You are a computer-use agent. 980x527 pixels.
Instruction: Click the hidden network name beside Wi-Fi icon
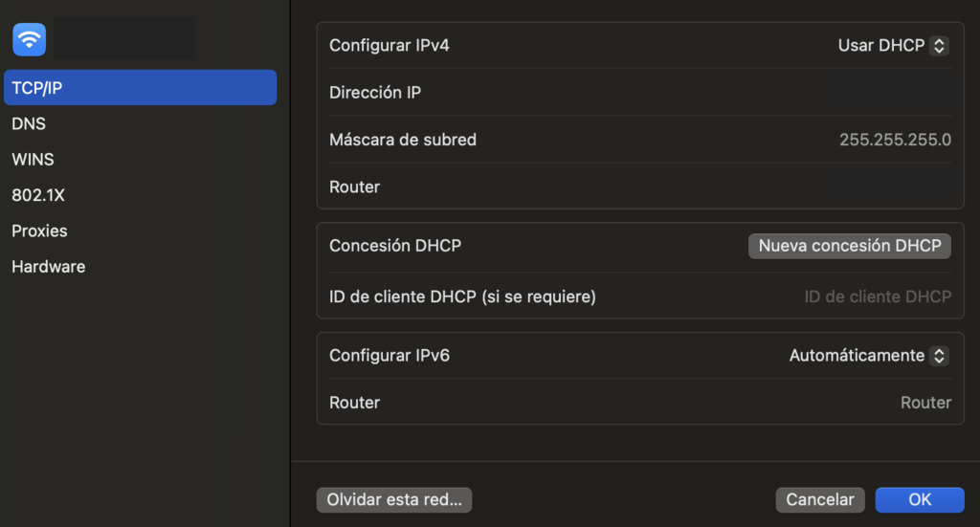(x=121, y=38)
